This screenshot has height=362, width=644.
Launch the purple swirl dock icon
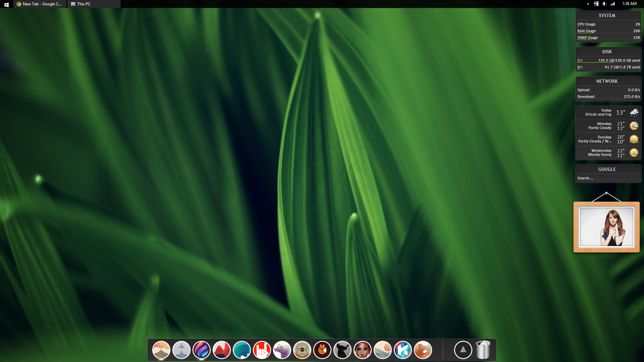[x=201, y=350]
